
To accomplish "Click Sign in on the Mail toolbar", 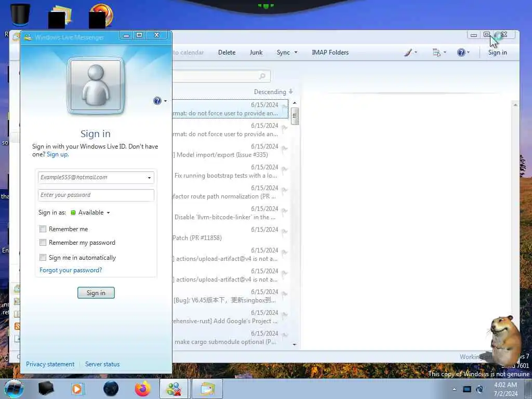I will pos(497,52).
